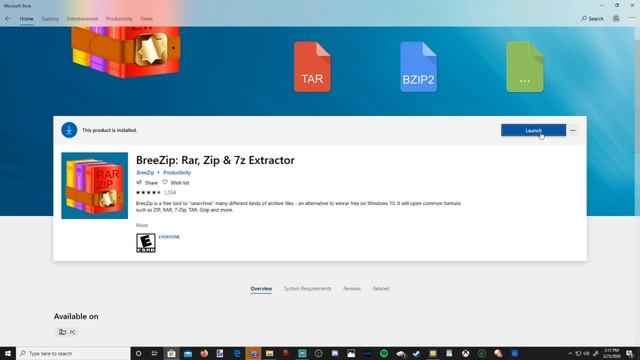Click the green ellipsis file icon in the banner
Image resolution: width=640 pixels, height=360 pixels.
pos(525,67)
